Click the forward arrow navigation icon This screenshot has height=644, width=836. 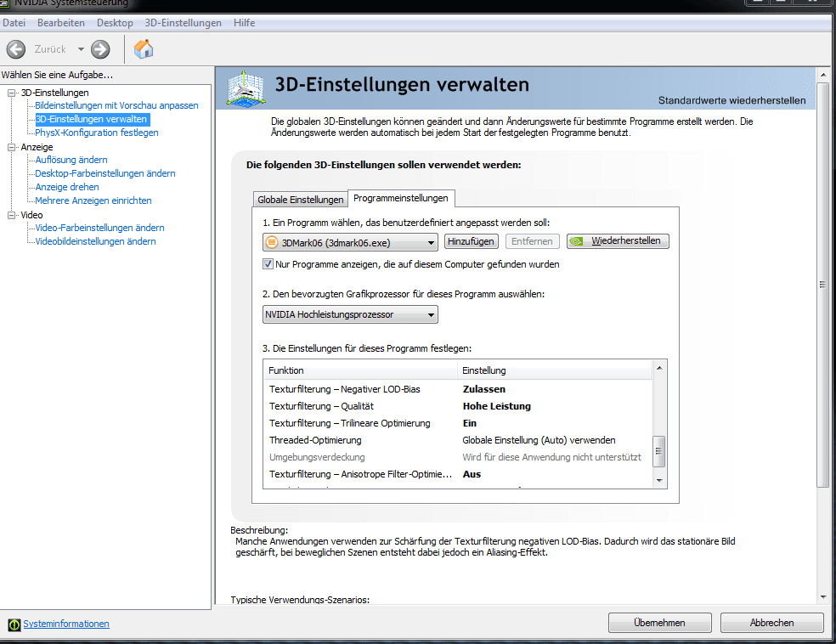(x=100, y=49)
